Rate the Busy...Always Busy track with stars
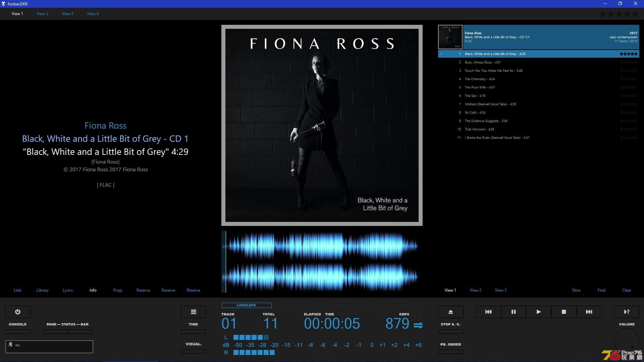Image resolution: width=644 pixels, height=362 pixels. tap(629, 62)
